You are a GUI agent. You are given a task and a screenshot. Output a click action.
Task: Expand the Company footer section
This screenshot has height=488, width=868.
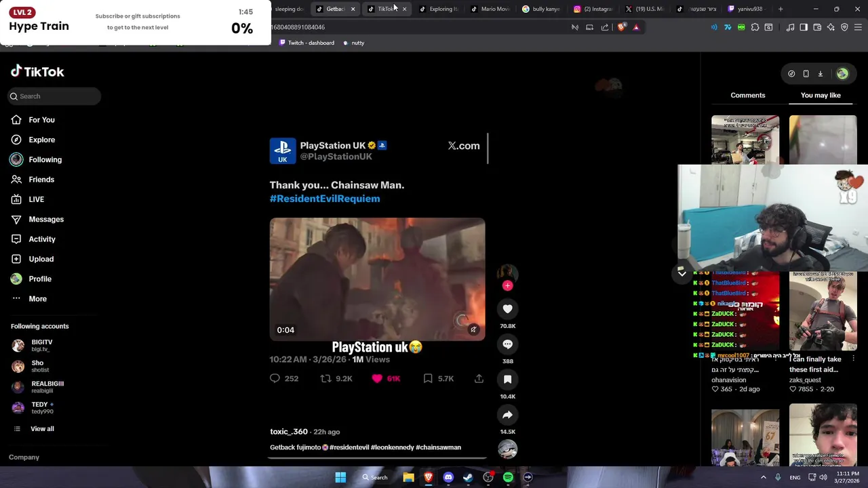24,457
